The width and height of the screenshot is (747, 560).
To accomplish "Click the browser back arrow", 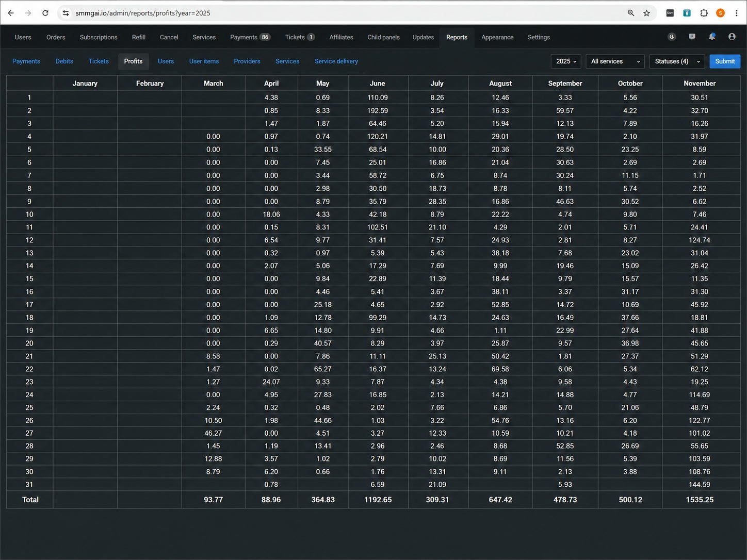I will (x=11, y=13).
